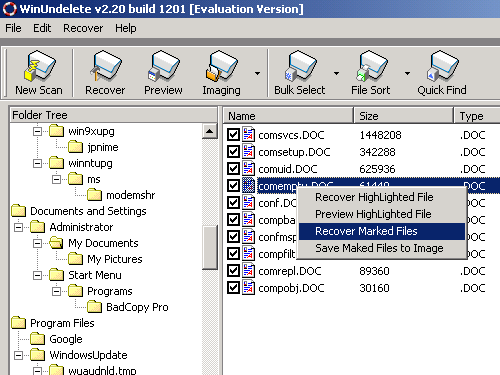The width and height of the screenshot is (500, 375).
Task: Open Preview from the toolbar
Action: 163,73
